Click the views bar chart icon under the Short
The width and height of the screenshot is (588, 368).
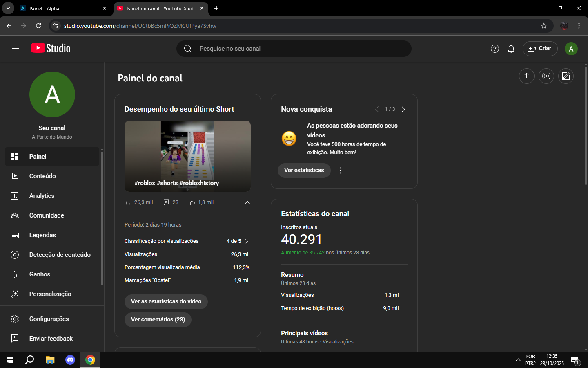[x=128, y=202]
